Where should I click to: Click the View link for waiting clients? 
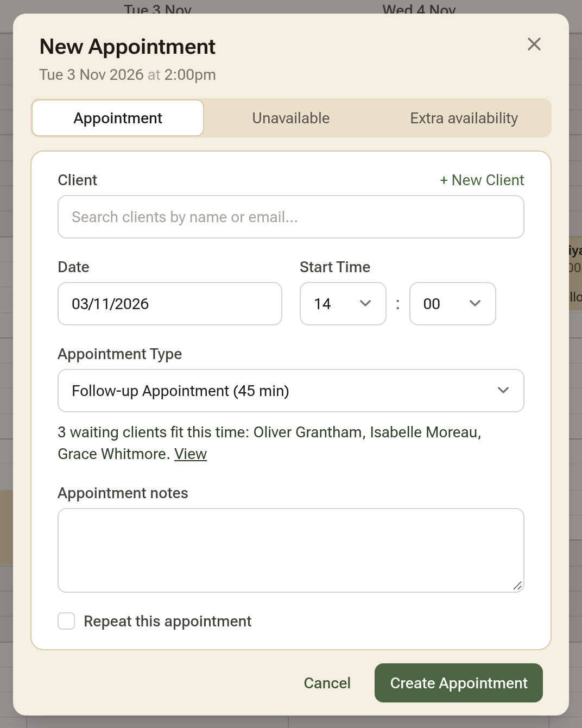click(191, 454)
